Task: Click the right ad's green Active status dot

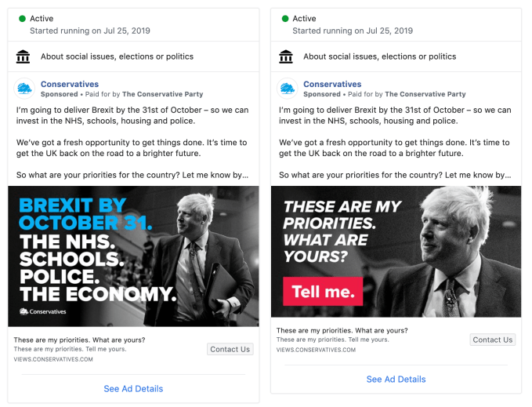Action: (285, 19)
